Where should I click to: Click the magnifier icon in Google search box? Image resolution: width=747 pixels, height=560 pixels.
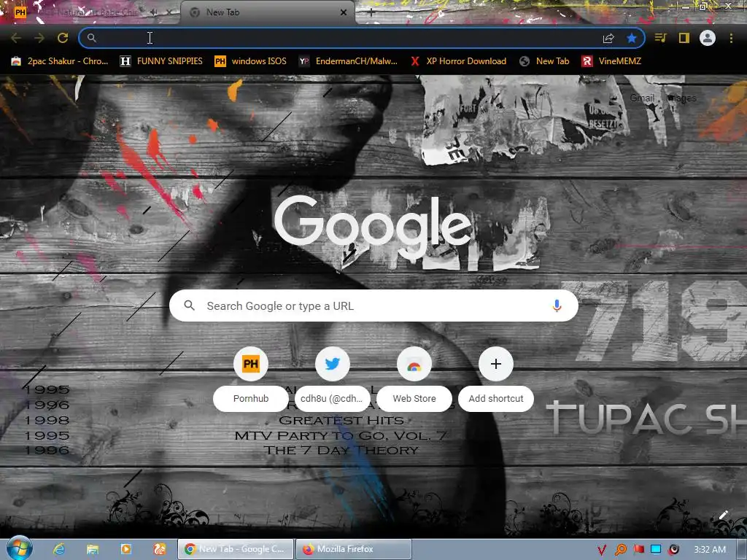189,306
